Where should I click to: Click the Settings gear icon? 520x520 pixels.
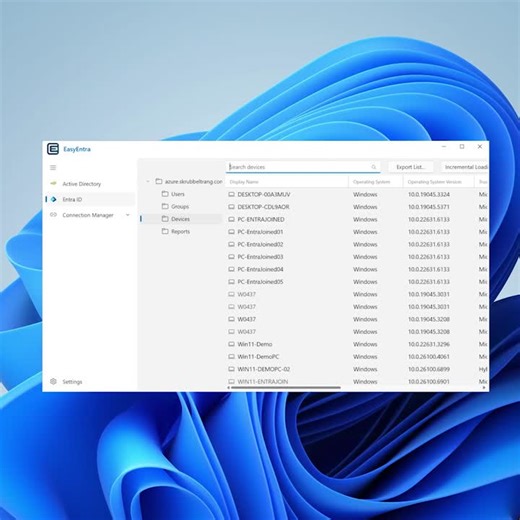53,381
